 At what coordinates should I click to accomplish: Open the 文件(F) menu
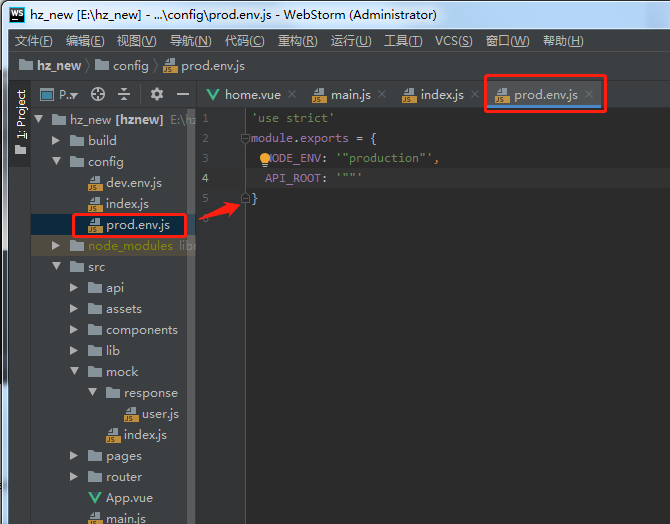[33, 41]
